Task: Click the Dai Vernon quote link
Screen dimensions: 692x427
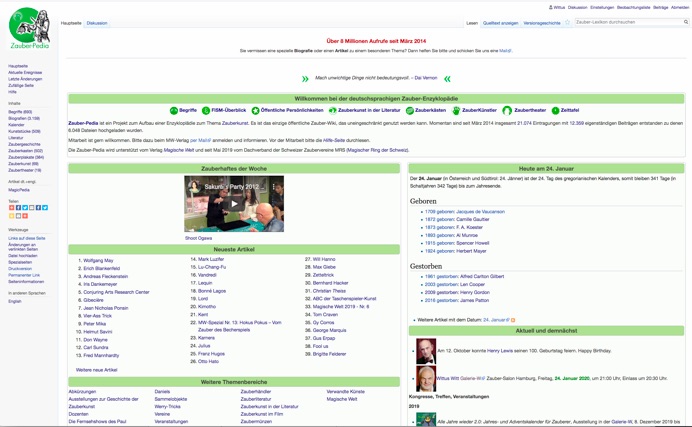Action: click(426, 78)
